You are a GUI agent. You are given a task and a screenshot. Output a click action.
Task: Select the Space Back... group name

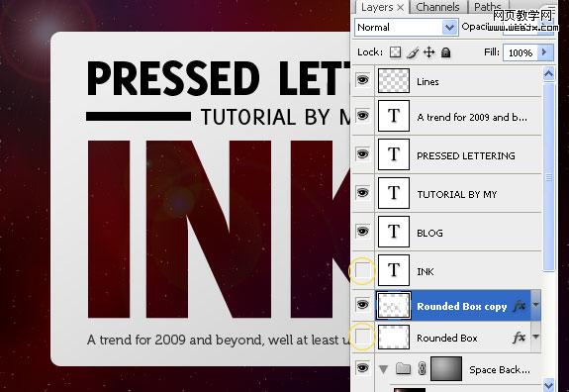(x=500, y=370)
